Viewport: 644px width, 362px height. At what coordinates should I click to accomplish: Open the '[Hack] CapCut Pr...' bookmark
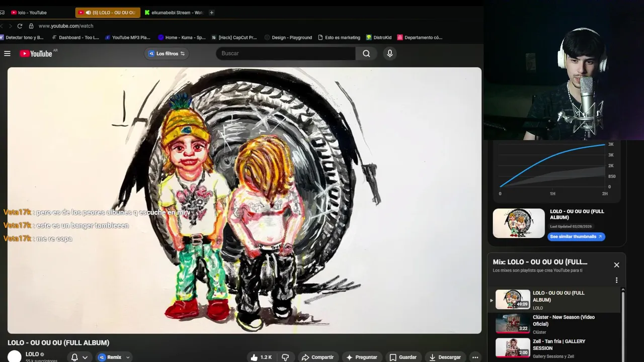234,37
